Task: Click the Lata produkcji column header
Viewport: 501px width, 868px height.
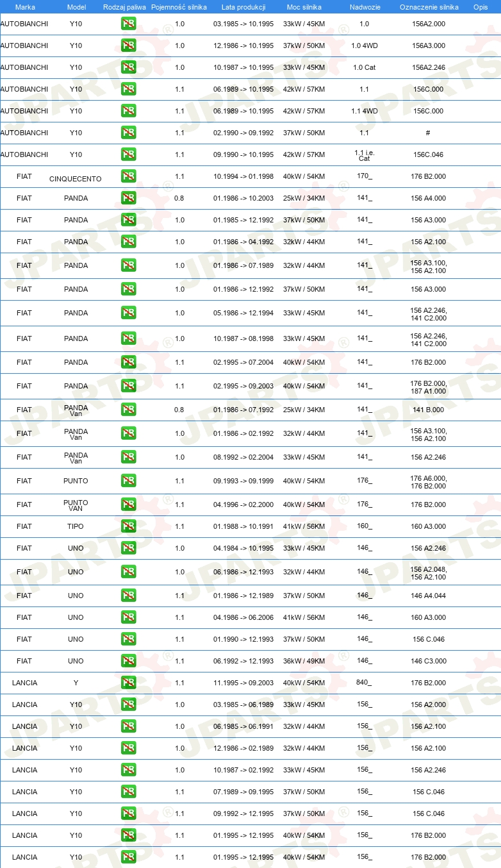Action: point(243,7)
